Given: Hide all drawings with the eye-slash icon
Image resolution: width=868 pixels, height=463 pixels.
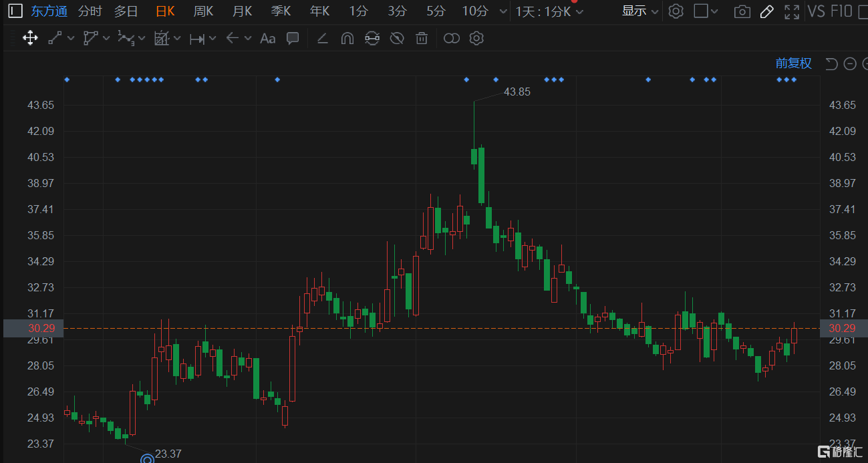Looking at the screenshot, I should [397, 38].
